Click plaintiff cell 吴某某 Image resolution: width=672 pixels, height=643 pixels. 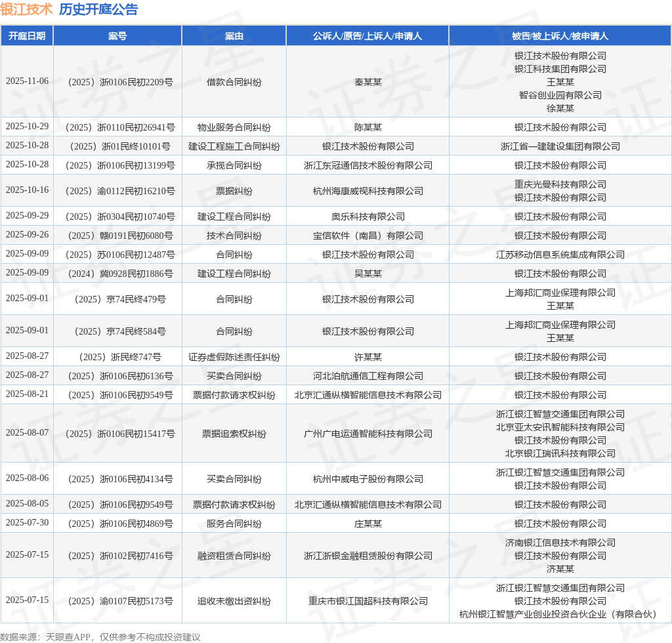coord(368,274)
